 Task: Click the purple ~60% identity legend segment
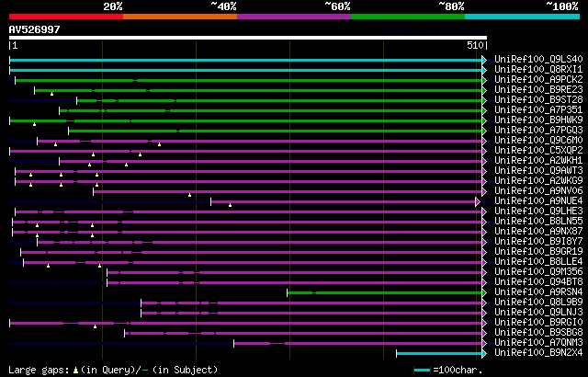tap(294, 17)
